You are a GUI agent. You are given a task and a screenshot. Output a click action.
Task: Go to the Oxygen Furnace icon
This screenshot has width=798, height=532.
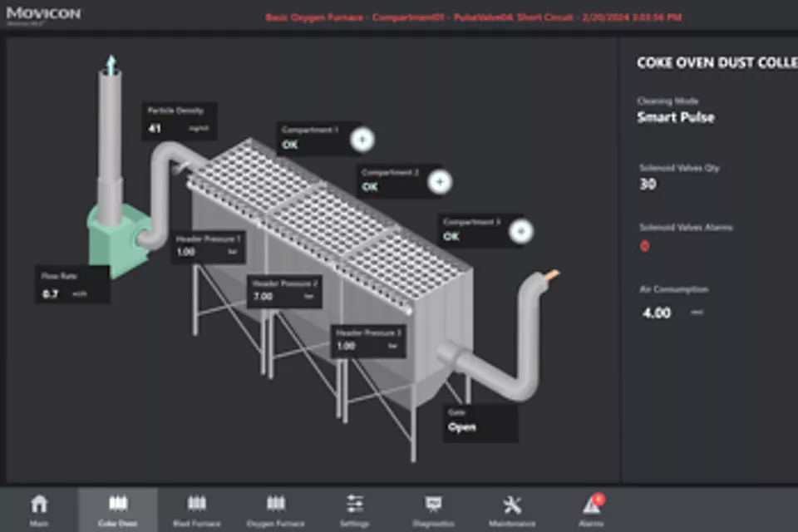click(x=276, y=505)
